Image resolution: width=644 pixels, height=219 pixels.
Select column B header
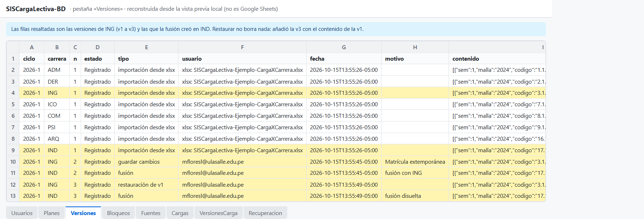57,47
